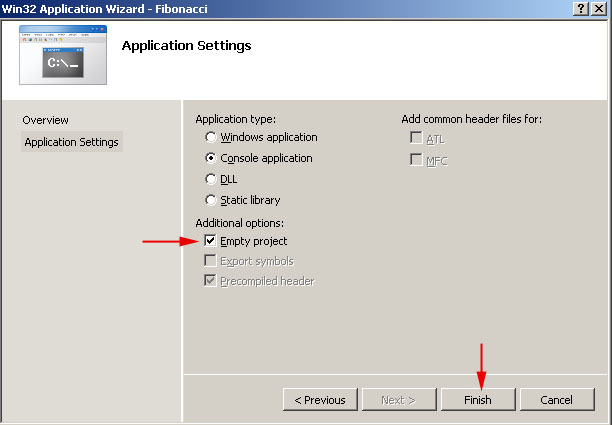Toggle the Precompiled header checkbox
The image size is (612, 425).
[210, 281]
